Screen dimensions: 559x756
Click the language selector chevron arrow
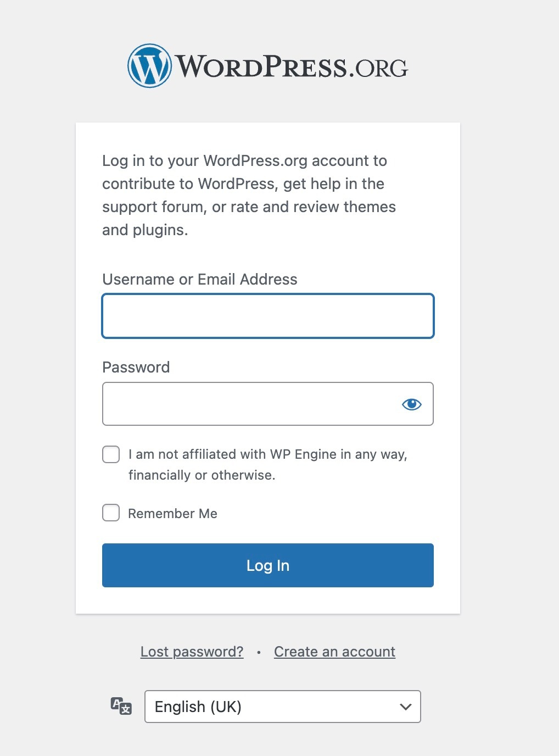point(406,707)
